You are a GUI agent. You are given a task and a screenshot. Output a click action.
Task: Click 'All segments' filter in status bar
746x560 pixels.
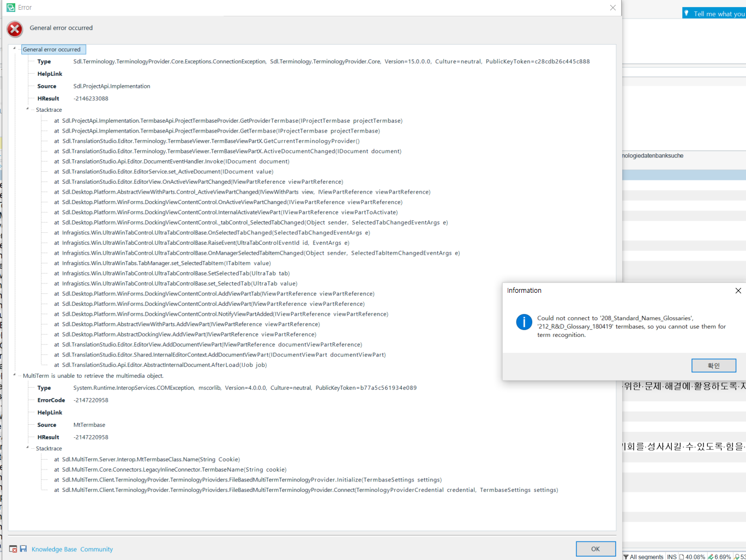[x=646, y=557]
